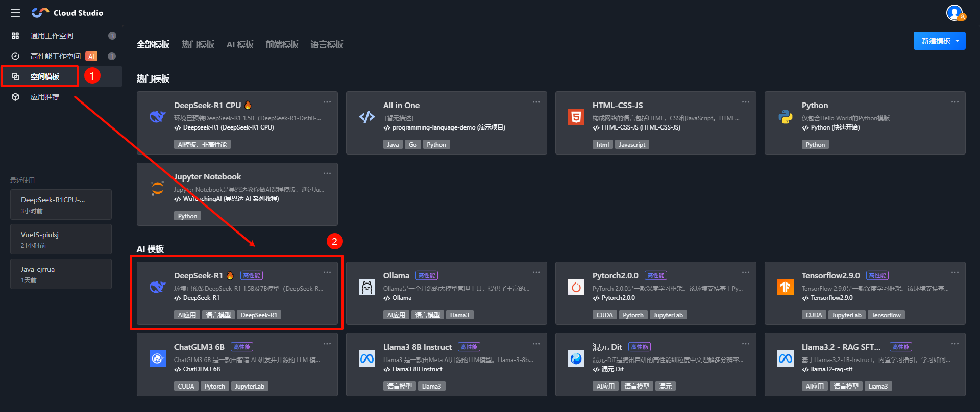Click the 空间模板 sidebar icon

(x=15, y=76)
